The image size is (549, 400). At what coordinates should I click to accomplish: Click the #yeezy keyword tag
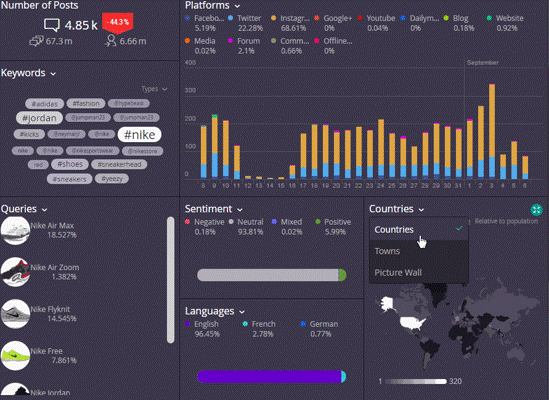(x=112, y=179)
